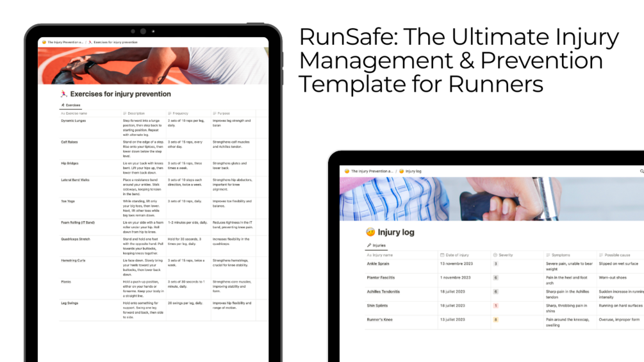Click the search icon in Injury log window
The width and height of the screenshot is (644, 362).
[x=641, y=171]
